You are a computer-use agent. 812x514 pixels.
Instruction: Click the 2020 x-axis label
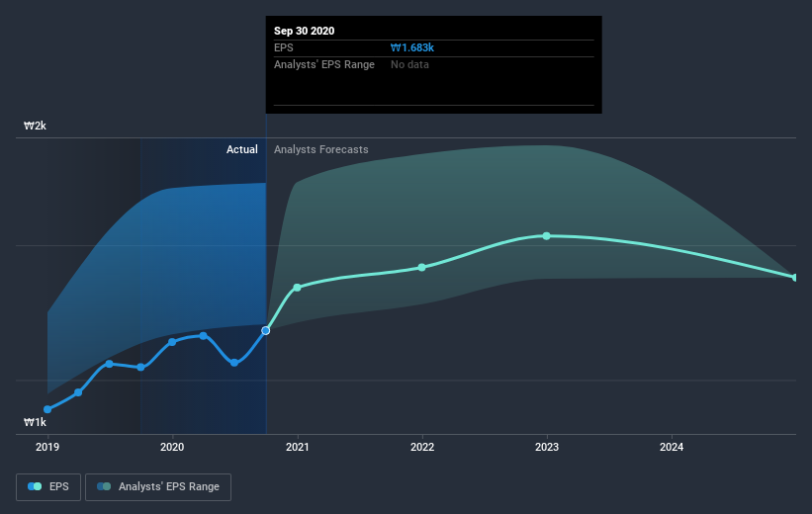(x=172, y=447)
